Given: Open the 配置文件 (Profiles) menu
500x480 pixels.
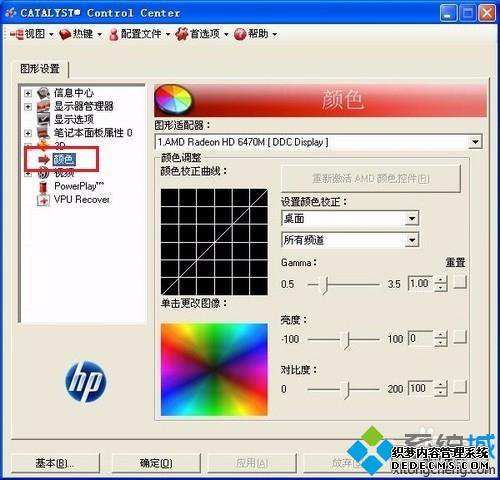Looking at the screenshot, I should [x=140, y=34].
